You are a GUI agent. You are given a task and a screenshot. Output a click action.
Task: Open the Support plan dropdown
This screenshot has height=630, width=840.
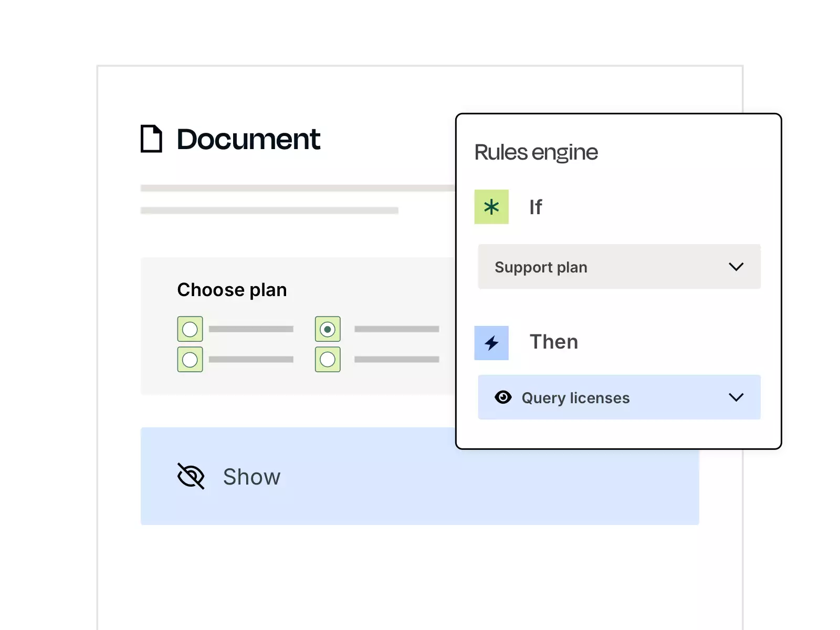618,267
